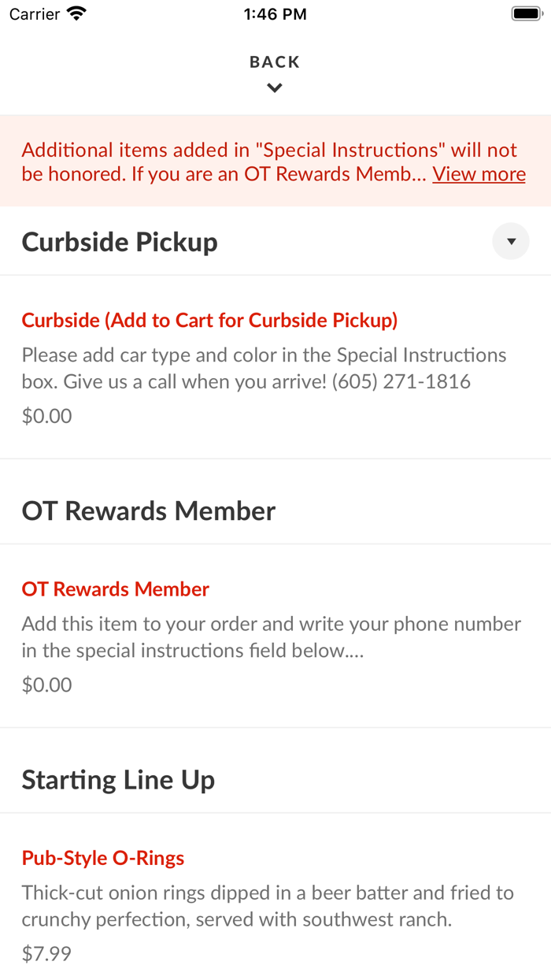Expand the Curbside Pickup category dropdown arrow
Screen dimensions: 551x980
coord(511,242)
